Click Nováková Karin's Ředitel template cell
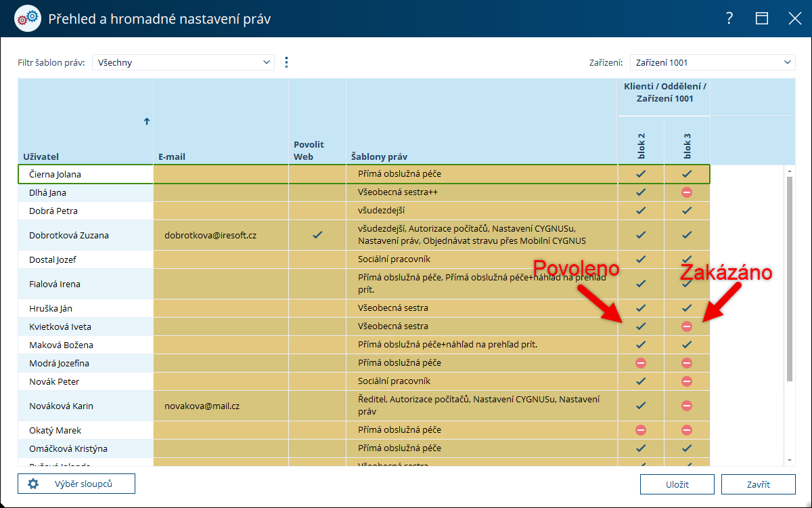This screenshot has width=812, height=508. [x=482, y=406]
